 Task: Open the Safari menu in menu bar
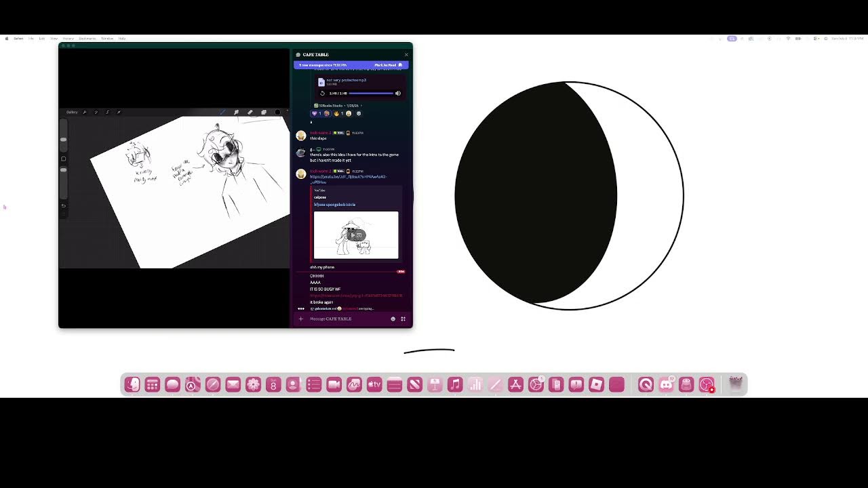pyautogui.click(x=18, y=39)
